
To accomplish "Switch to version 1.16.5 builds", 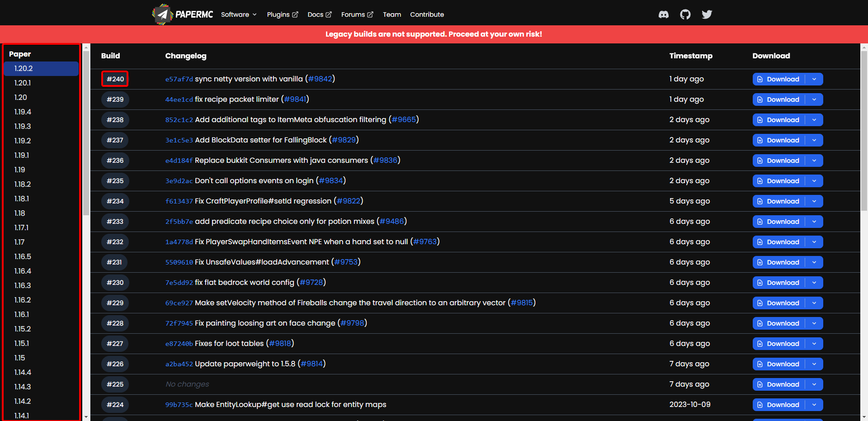I will (x=23, y=256).
